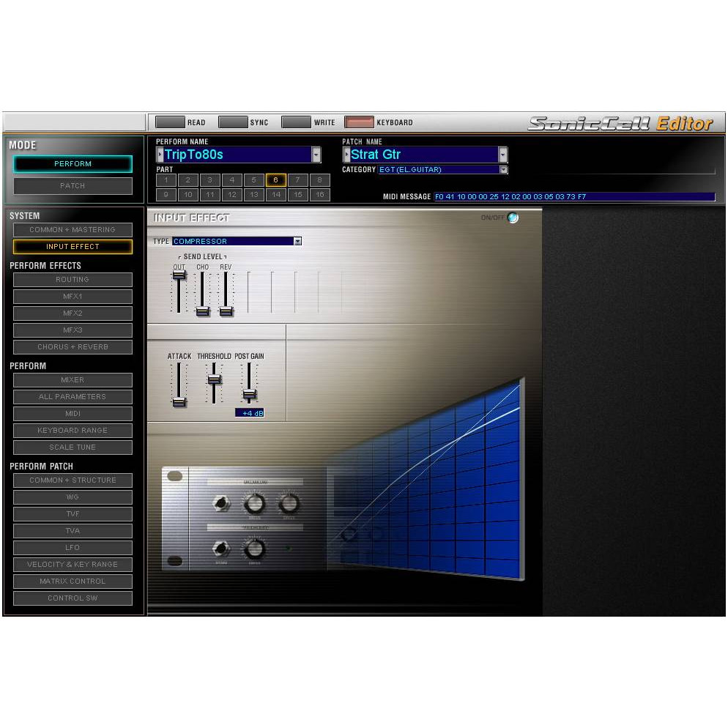Open the TVA page
The image size is (728, 728).
(x=73, y=531)
